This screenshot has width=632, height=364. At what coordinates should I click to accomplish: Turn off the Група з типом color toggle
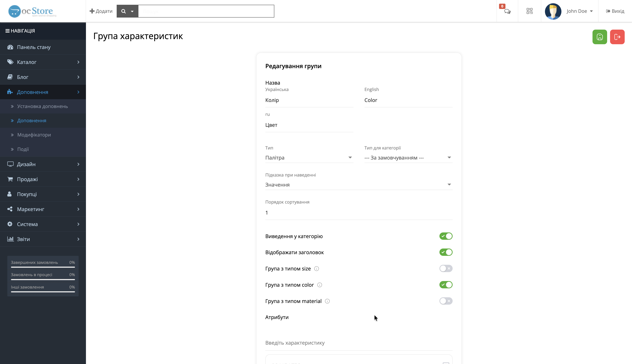point(446,285)
